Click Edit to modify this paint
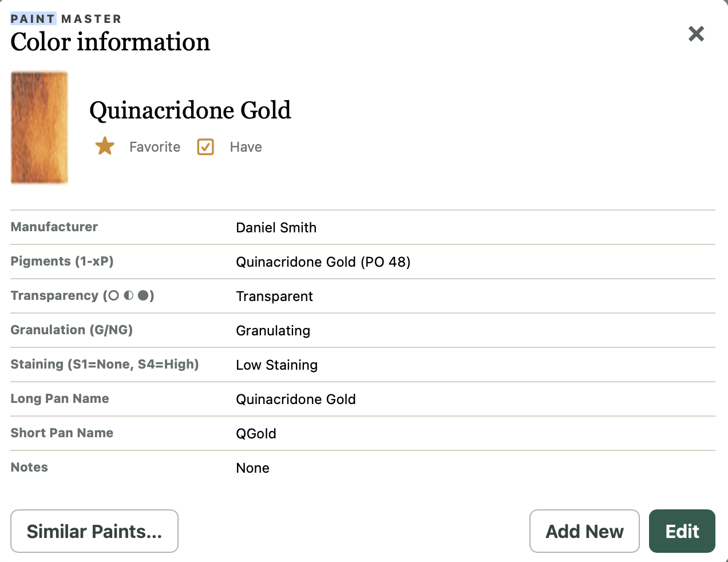 pyautogui.click(x=682, y=531)
